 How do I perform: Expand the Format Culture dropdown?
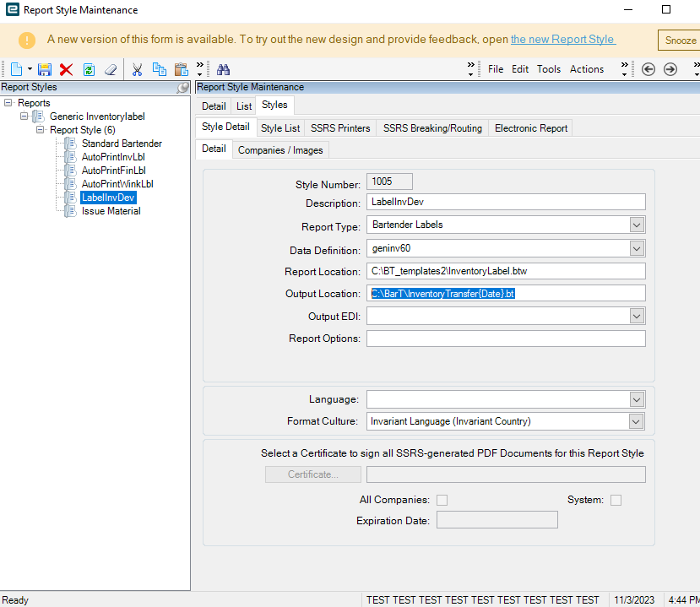click(637, 421)
